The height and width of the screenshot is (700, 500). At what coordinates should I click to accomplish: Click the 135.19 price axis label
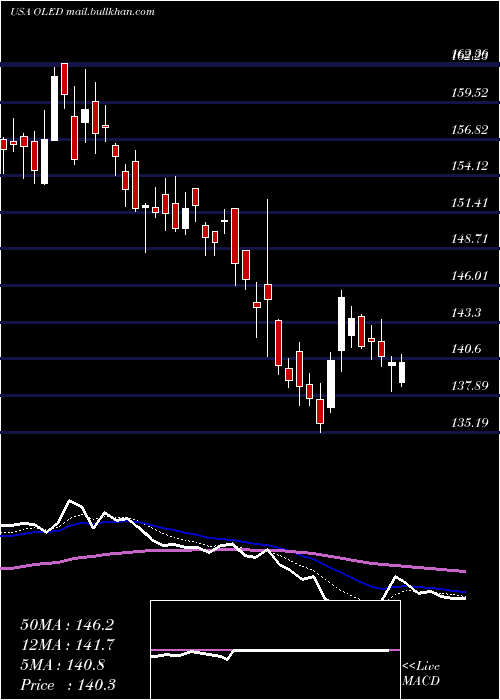469,422
